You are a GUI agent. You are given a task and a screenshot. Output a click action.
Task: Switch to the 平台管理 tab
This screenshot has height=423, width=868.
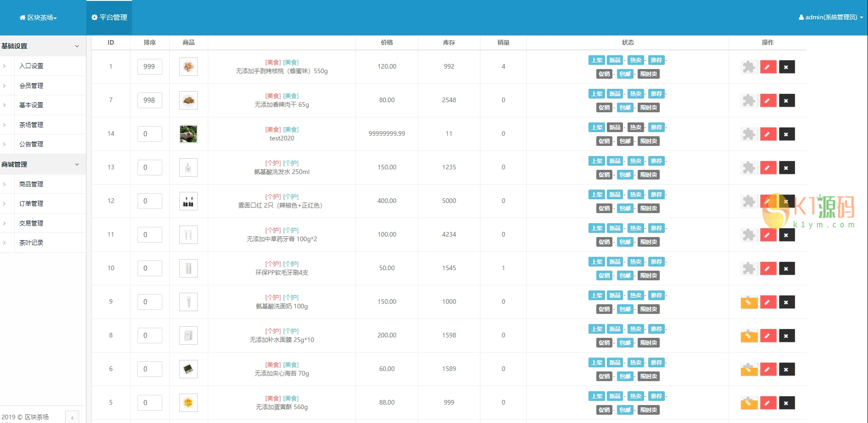coord(109,17)
